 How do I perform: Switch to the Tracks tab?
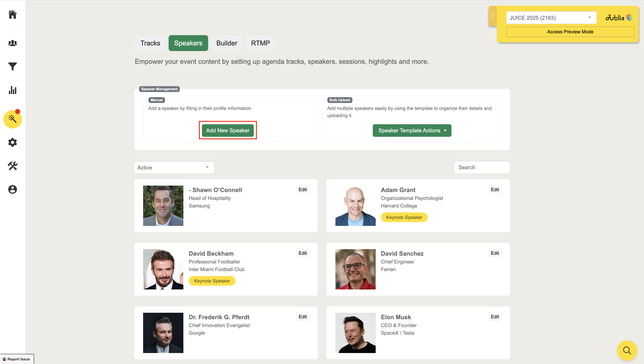(150, 43)
